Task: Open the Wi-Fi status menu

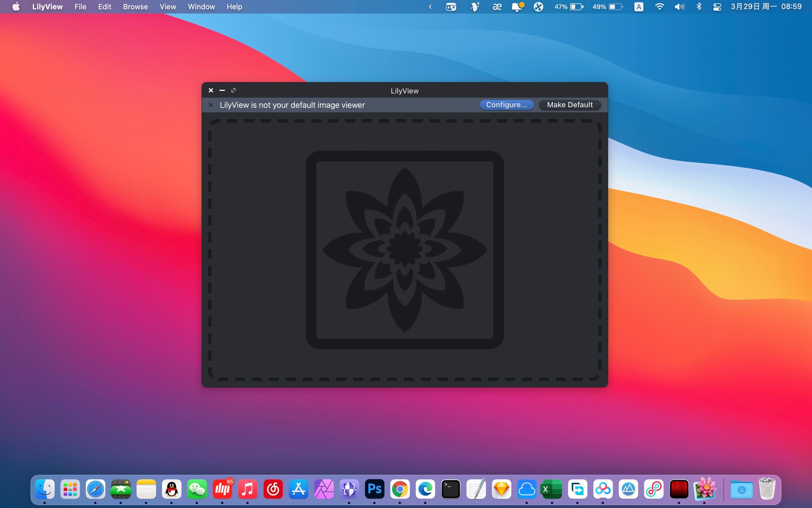Action: [x=659, y=7]
